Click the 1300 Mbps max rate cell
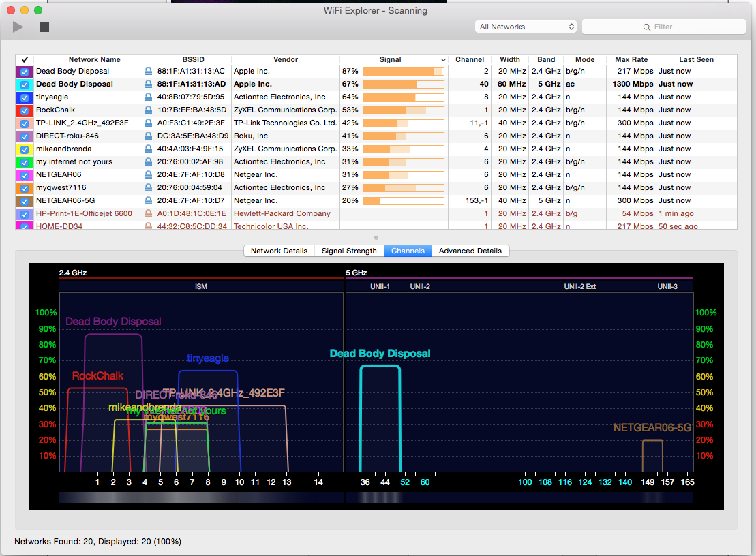The height and width of the screenshot is (556, 756). pyautogui.click(x=633, y=84)
